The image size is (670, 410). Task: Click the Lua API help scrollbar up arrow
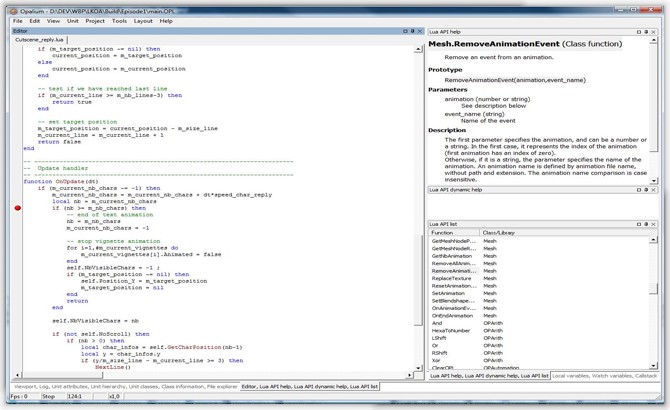coord(653,41)
